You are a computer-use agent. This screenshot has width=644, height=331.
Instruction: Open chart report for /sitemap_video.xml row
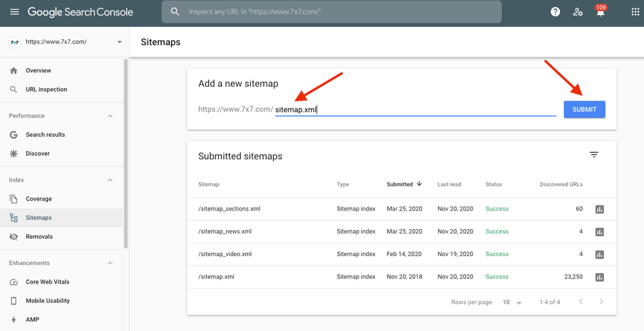pos(599,255)
